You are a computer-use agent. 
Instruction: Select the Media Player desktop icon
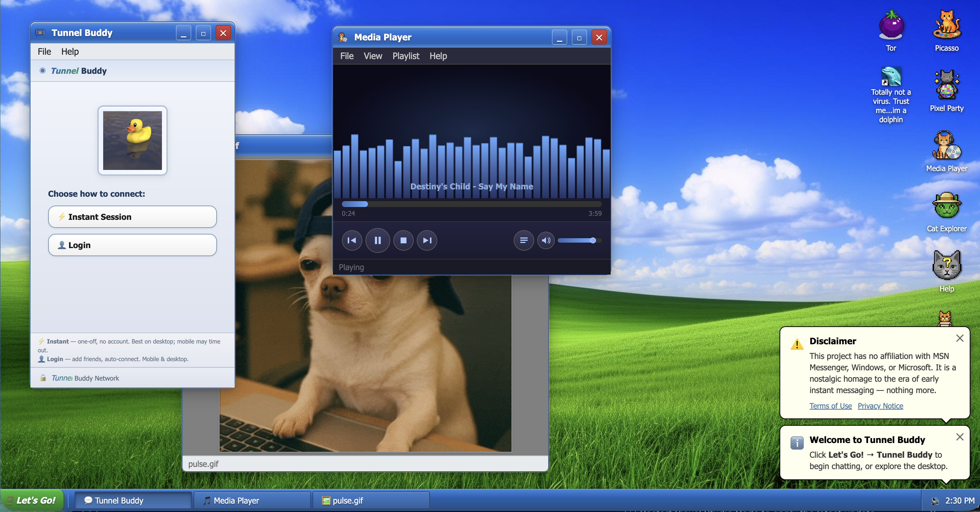[x=947, y=151]
